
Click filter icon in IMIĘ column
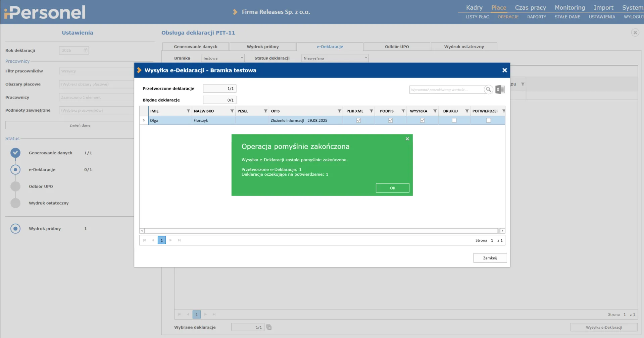[x=188, y=111]
